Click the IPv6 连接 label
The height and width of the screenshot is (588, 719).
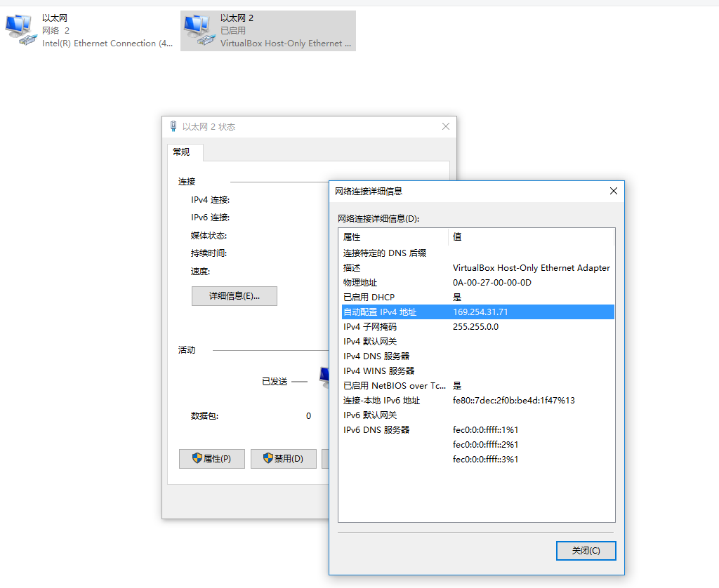pyautogui.click(x=210, y=218)
